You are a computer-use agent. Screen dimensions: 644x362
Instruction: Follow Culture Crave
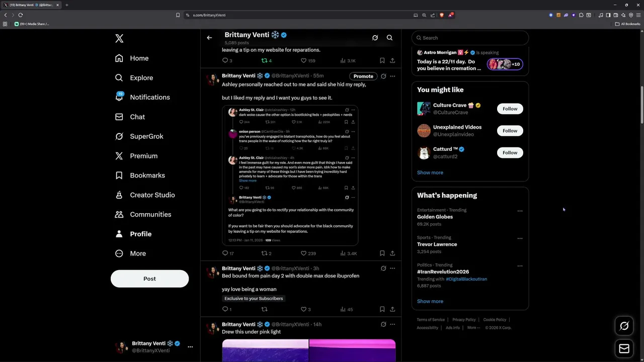tap(510, 109)
